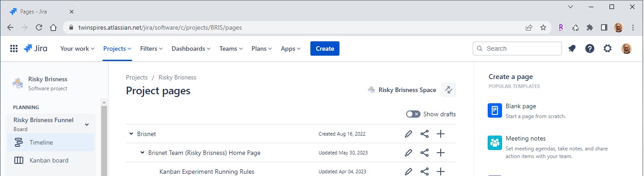The width and height of the screenshot is (644, 176).
Task: Share the Kanban Experiment Running Rules page
Action: (x=425, y=172)
